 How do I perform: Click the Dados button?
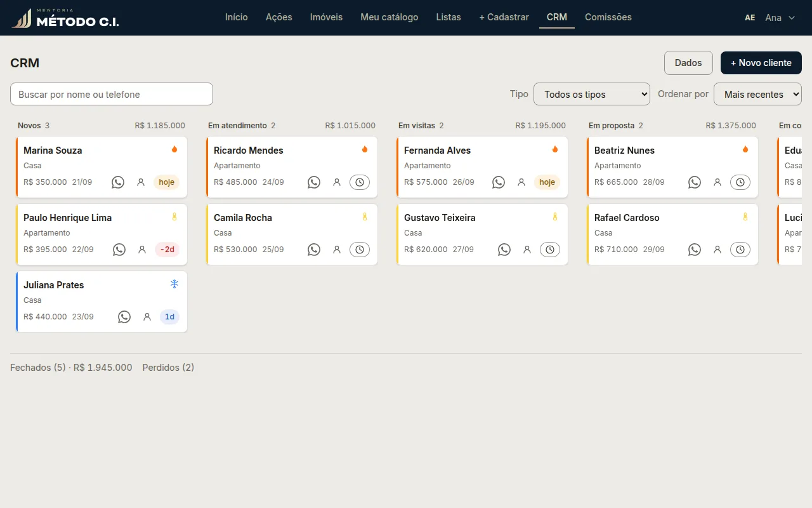688,63
